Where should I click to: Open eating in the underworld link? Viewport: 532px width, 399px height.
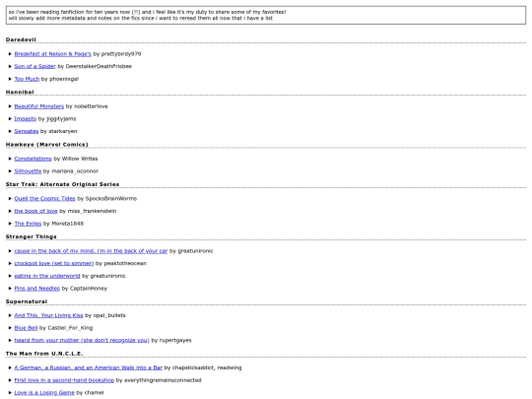click(x=47, y=276)
